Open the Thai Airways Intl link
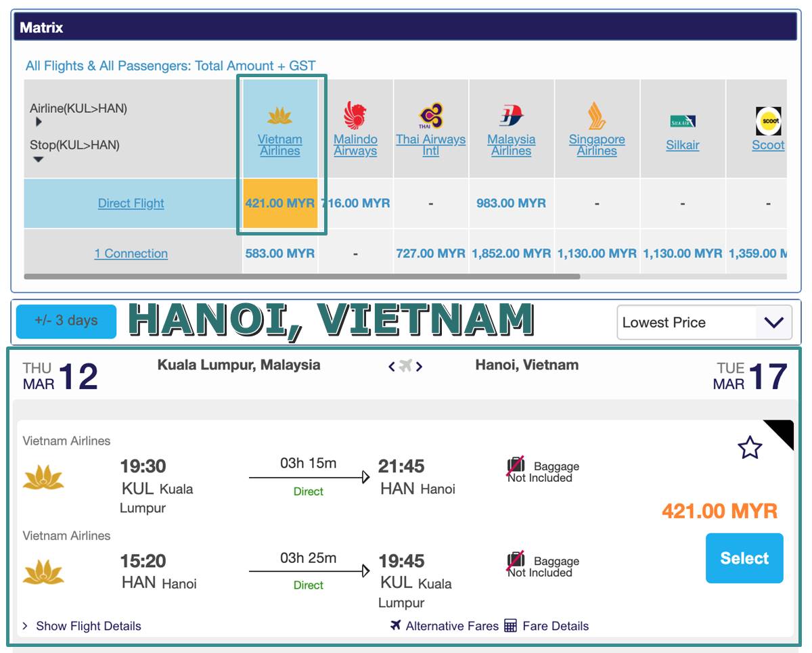 coord(431,145)
